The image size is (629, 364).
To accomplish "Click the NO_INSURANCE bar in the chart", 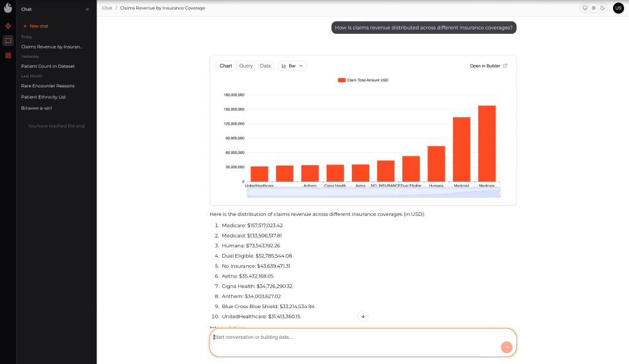I will [386, 171].
